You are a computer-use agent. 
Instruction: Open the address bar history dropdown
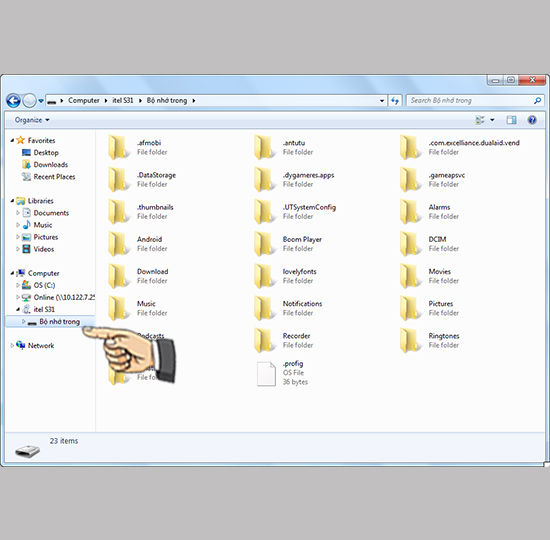pos(382,101)
